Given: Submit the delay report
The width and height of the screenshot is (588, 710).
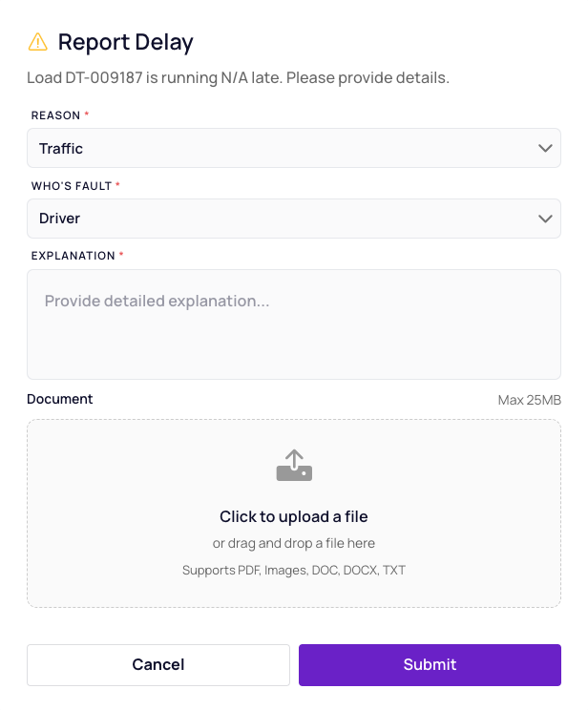Looking at the screenshot, I should pyautogui.click(x=430, y=665).
